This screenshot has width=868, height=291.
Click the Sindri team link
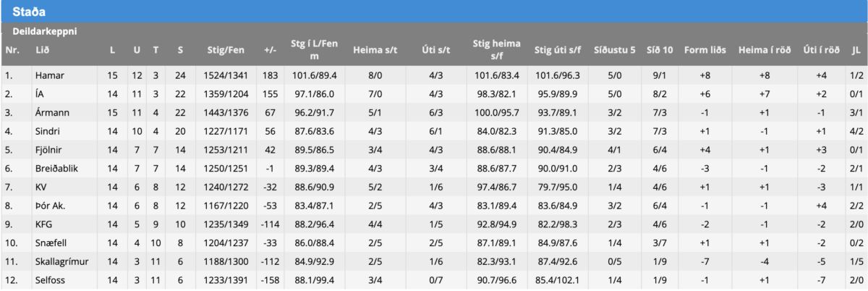pyautogui.click(x=47, y=131)
